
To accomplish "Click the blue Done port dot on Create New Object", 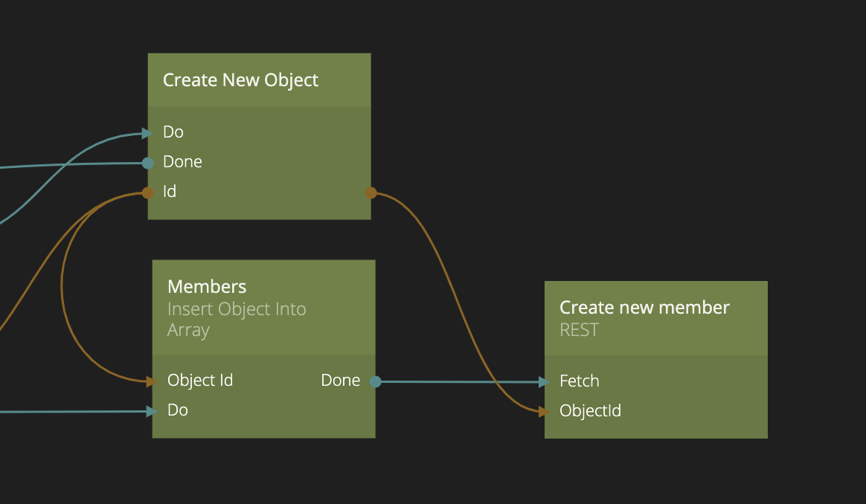I will (x=148, y=163).
